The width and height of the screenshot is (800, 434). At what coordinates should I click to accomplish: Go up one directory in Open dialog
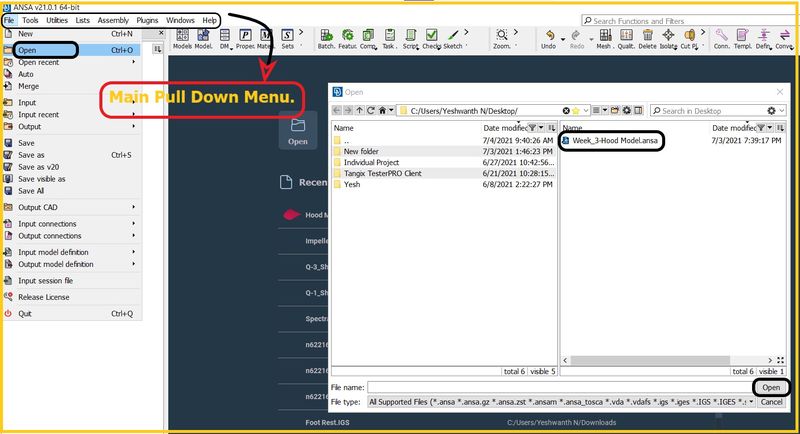(x=359, y=111)
